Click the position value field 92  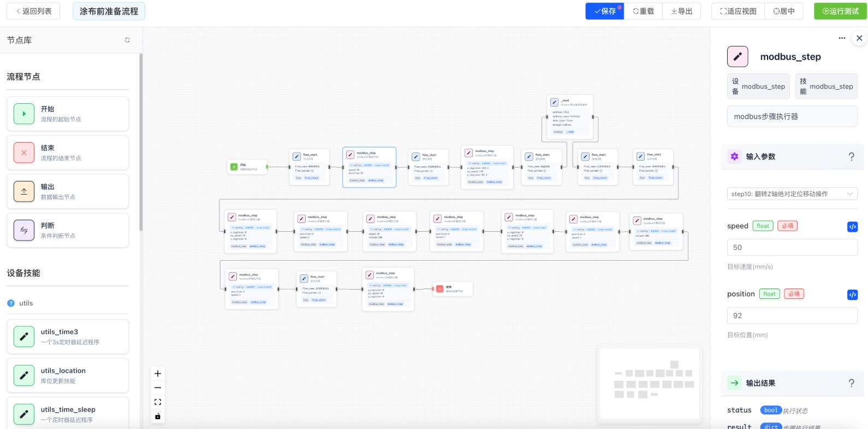pyautogui.click(x=792, y=315)
